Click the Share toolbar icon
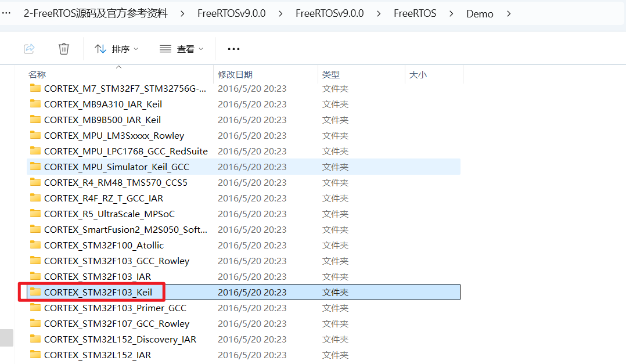626x364 pixels. pyautogui.click(x=29, y=49)
